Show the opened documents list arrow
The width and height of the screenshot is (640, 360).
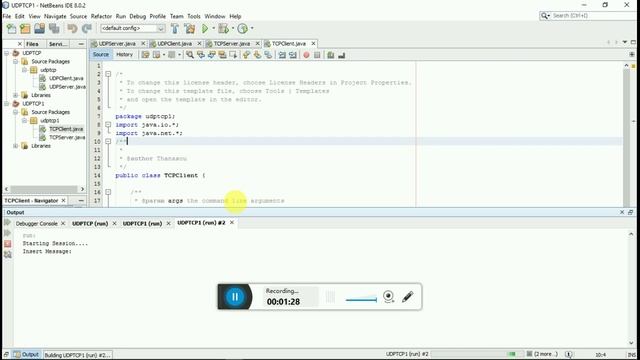[x=624, y=42]
